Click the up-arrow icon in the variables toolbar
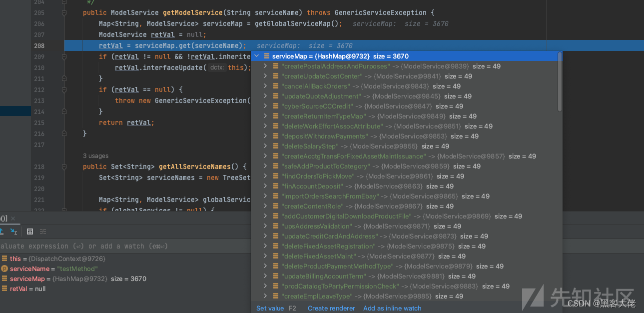The width and height of the screenshot is (644, 313). 2,231
